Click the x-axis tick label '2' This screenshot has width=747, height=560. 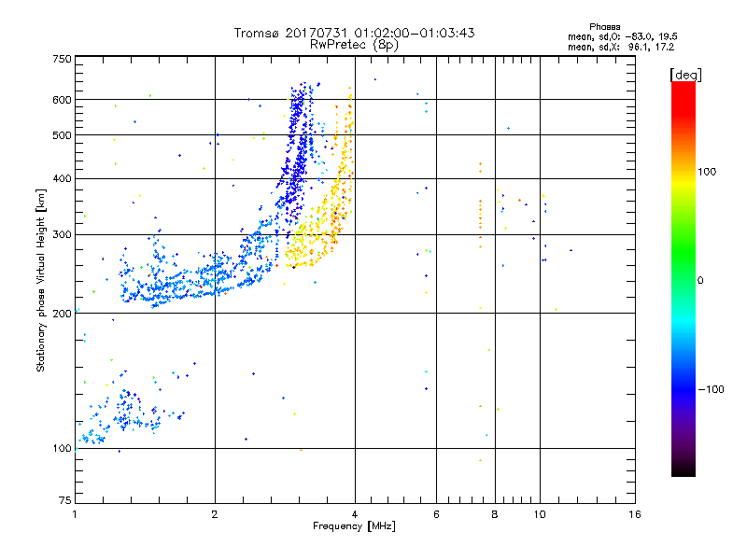coord(215,514)
